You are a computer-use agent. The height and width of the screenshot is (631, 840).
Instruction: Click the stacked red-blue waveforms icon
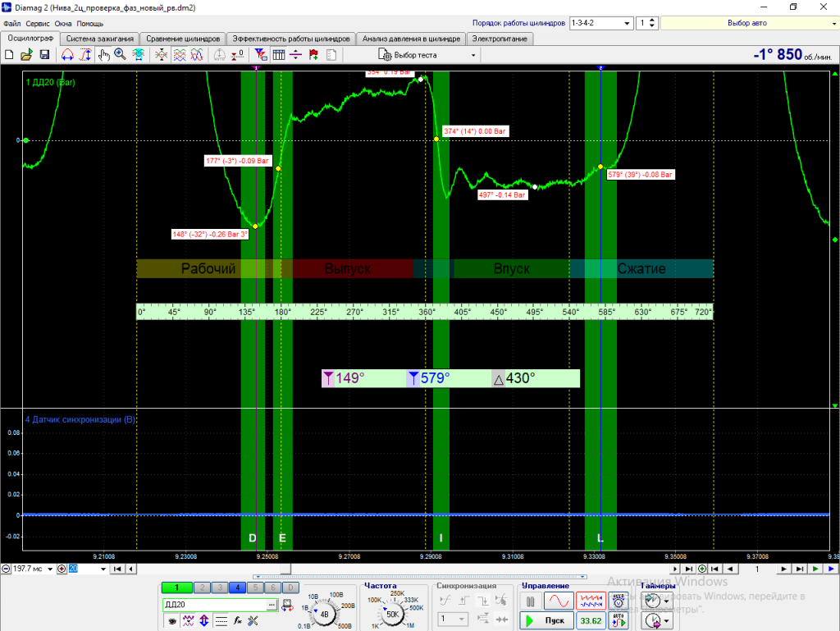tap(180, 55)
